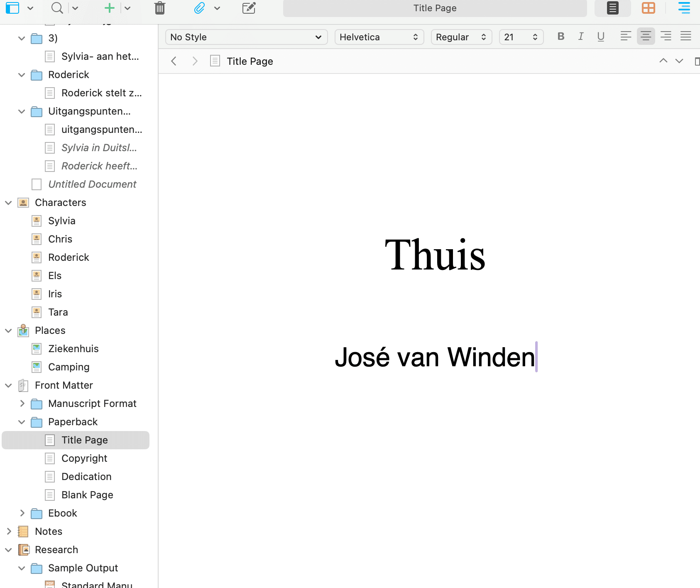Click the trash can icon in the toolbar
This screenshot has width=700, height=588.
[x=160, y=8]
